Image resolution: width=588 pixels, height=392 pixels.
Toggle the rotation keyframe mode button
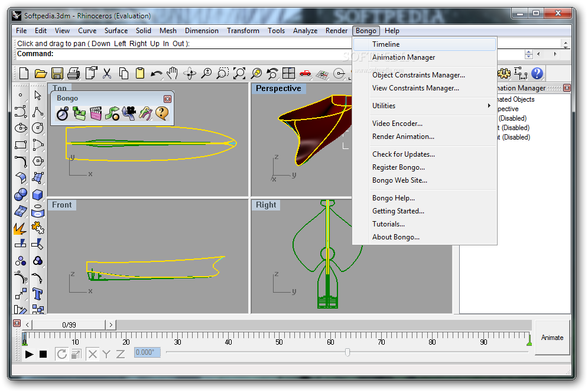click(76, 354)
